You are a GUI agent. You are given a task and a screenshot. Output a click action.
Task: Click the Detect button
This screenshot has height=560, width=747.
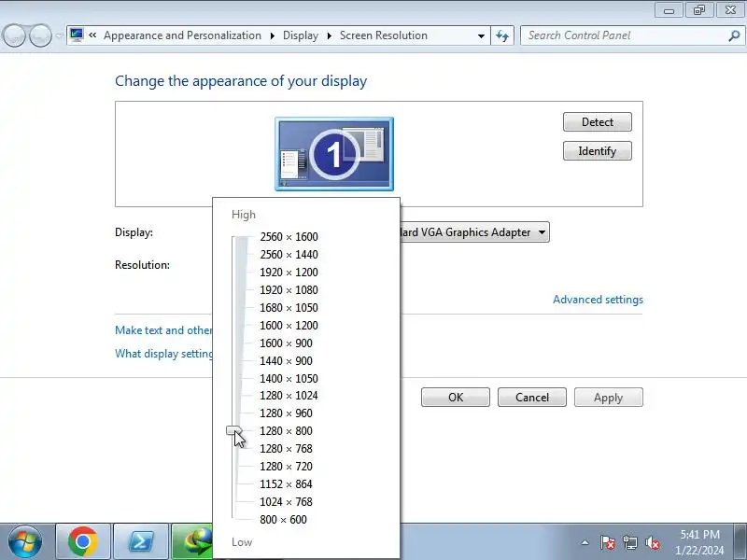598,122
